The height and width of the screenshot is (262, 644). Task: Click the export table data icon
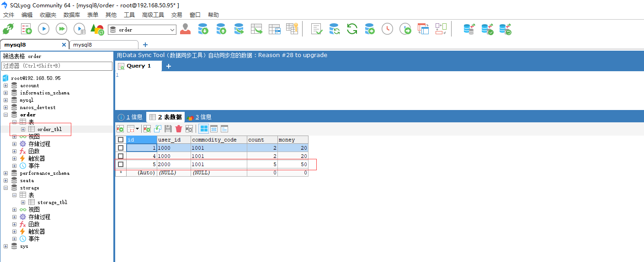point(256,29)
